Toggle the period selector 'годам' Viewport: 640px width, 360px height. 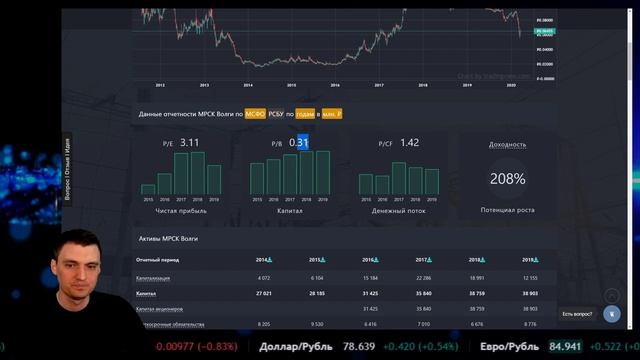click(305, 114)
